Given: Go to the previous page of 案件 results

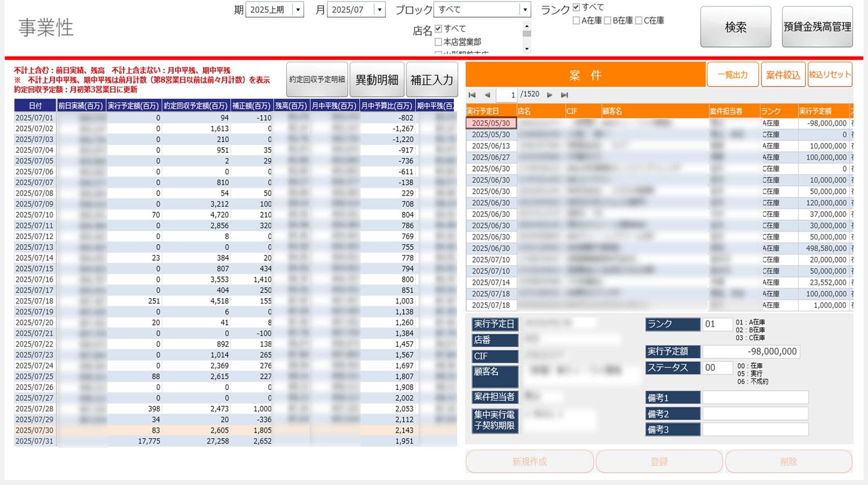Looking at the screenshot, I should (487, 95).
